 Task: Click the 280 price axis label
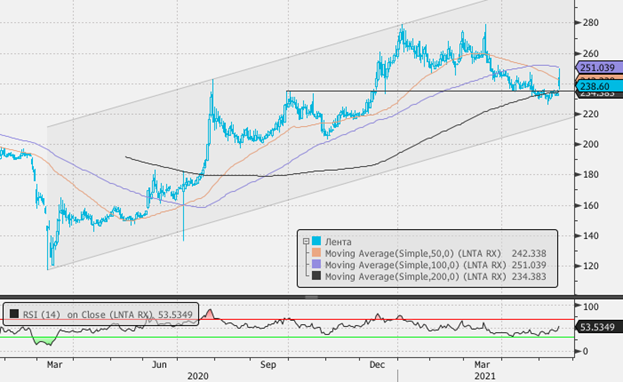tap(591, 23)
